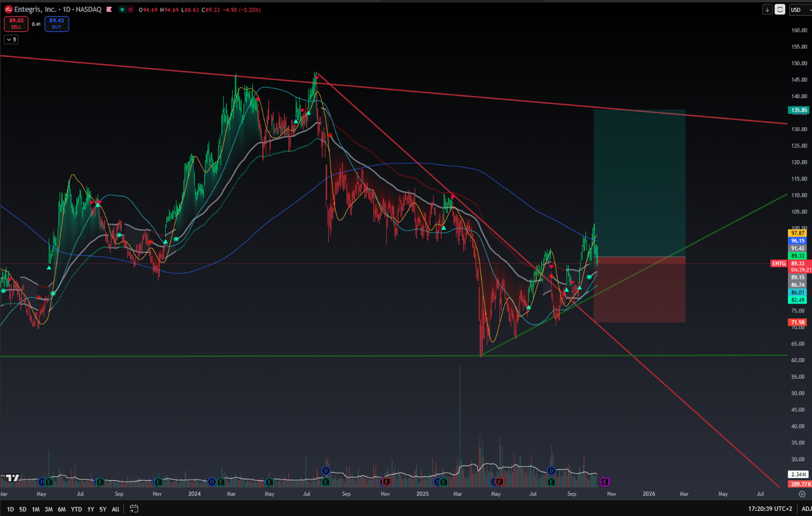The image size is (812, 516).
Task: Toggle the auto-fit bracket button
Action: pos(780,10)
